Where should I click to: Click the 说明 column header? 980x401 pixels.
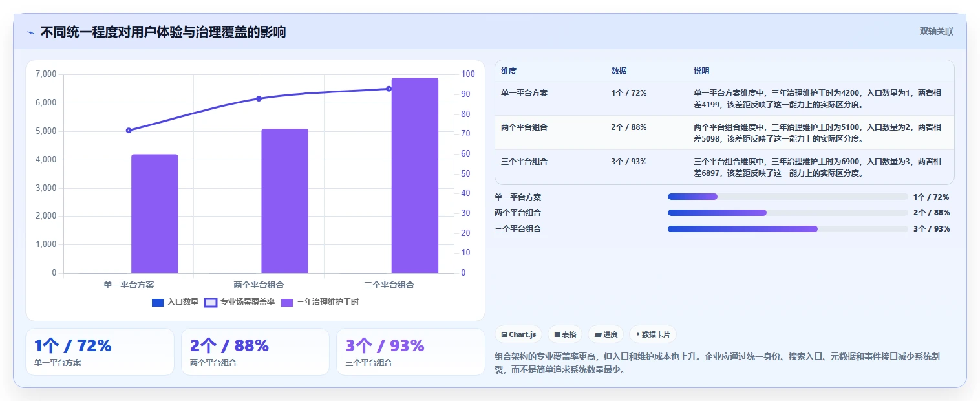tap(701, 71)
